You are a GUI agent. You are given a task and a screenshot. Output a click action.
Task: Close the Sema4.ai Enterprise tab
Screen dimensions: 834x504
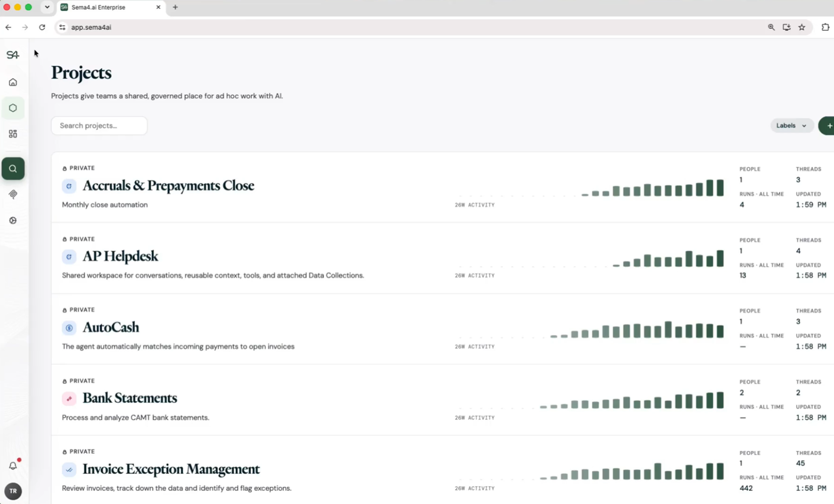[x=158, y=7]
